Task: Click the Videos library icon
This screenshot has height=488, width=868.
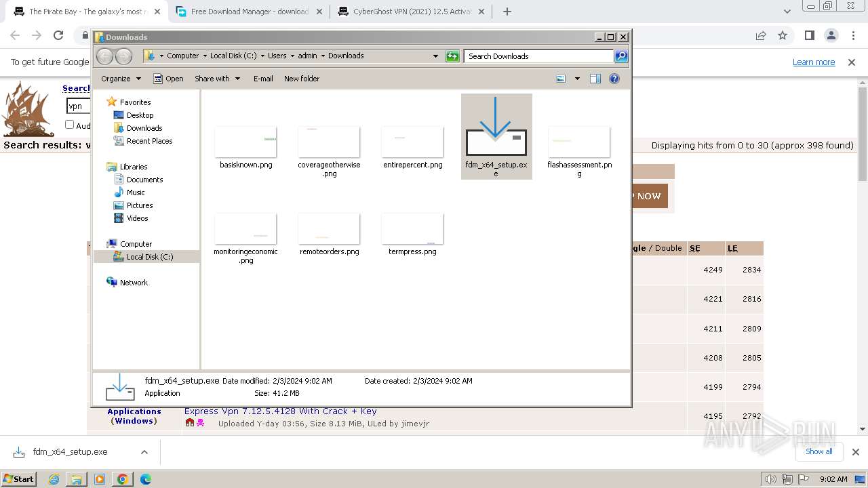Action: coord(119,218)
